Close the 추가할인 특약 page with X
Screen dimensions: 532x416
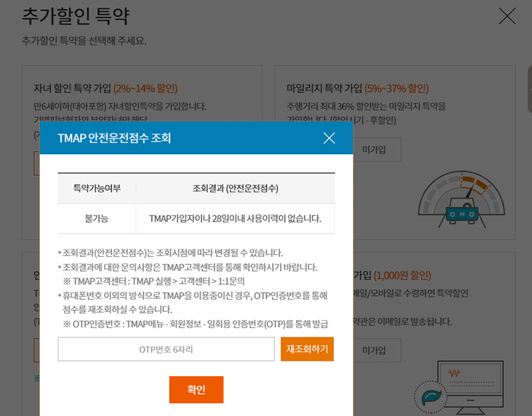(507, 16)
